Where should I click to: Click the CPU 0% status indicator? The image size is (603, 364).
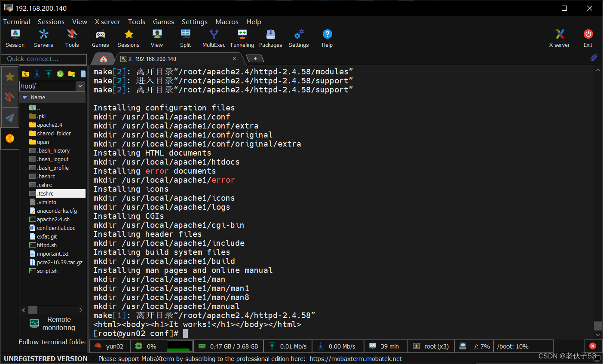146,346
